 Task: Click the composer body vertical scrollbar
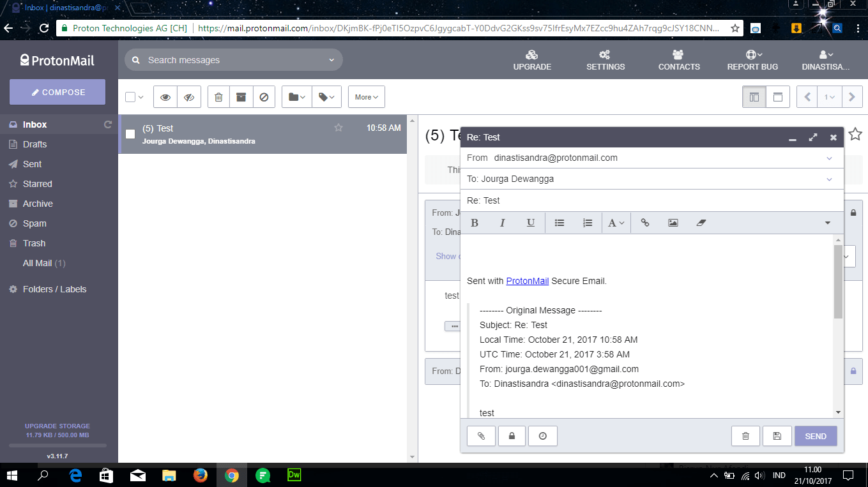click(x=838, y=281)
